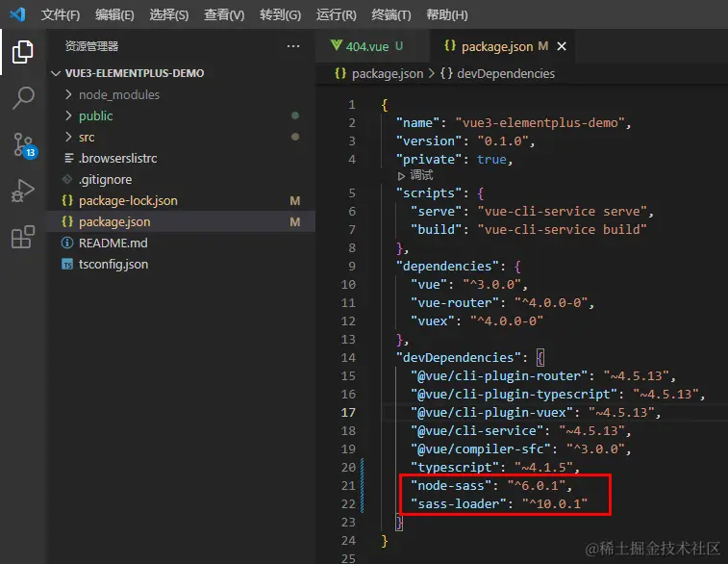The image size is (728, 564).
Task: Open the README.md file
Action: tap(181, 243)
